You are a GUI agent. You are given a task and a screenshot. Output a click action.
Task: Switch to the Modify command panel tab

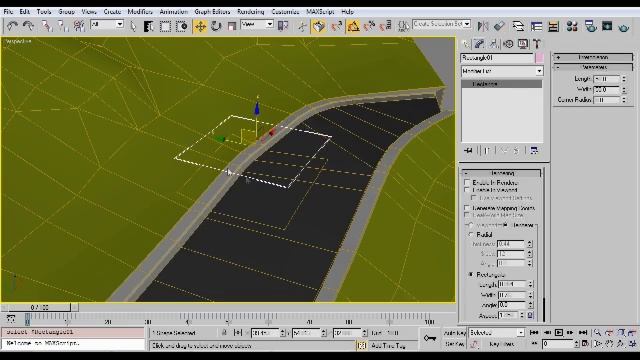click(x=479, y=44)
